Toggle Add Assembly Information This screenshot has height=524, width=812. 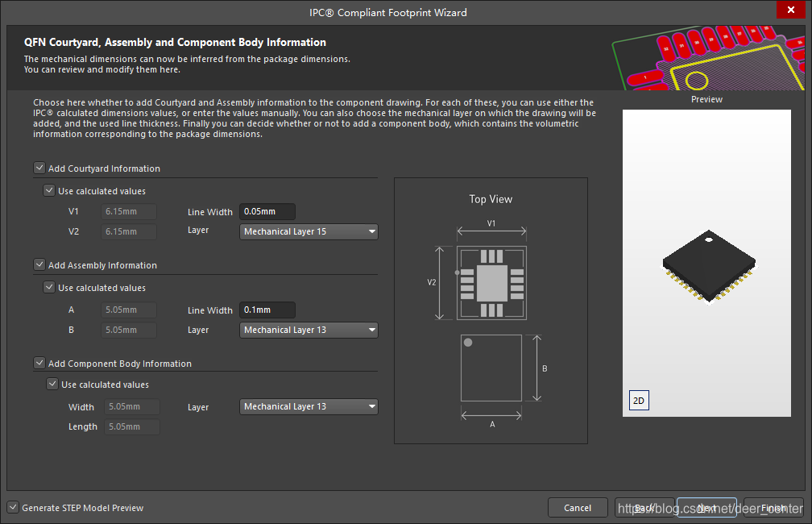pos(39,264)
